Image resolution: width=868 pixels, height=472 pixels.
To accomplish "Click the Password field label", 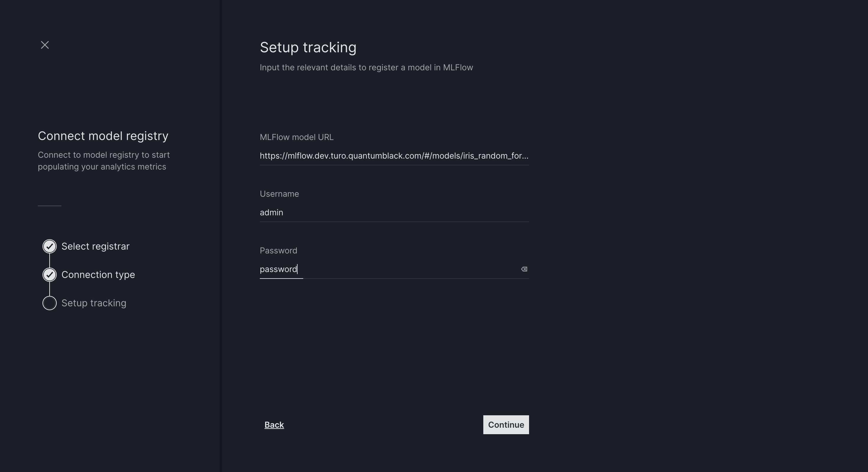I will 278,250.
